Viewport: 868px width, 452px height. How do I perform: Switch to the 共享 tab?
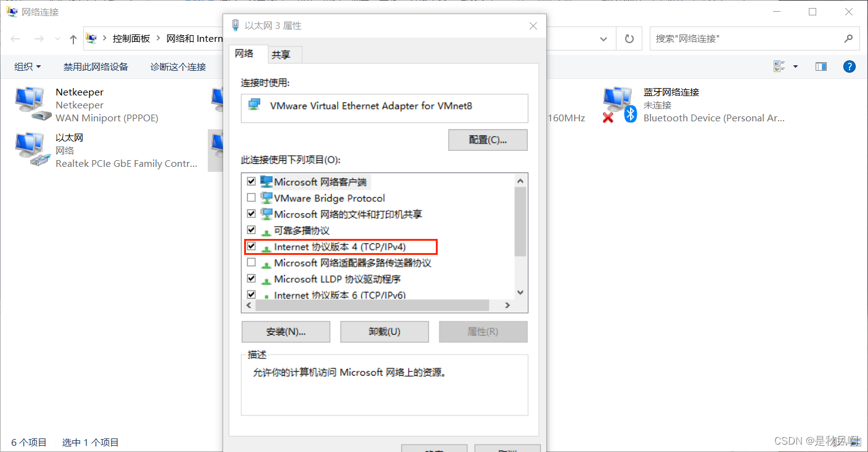coord(281,55)
